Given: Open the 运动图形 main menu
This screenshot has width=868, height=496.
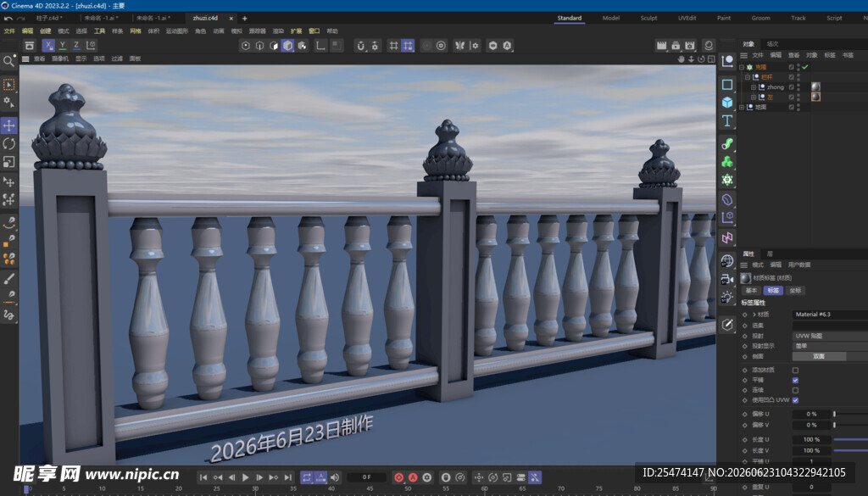Looking at the screenshot, I should coord(176,31).
